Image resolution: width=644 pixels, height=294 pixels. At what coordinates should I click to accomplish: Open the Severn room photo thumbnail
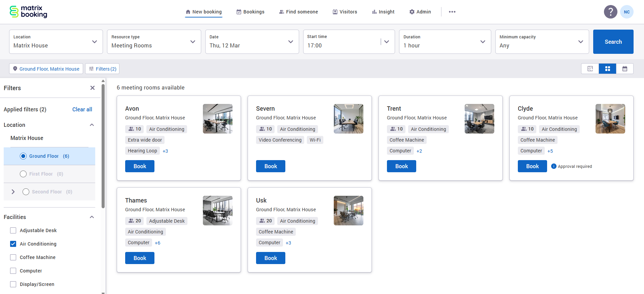(x=348, y=119)
